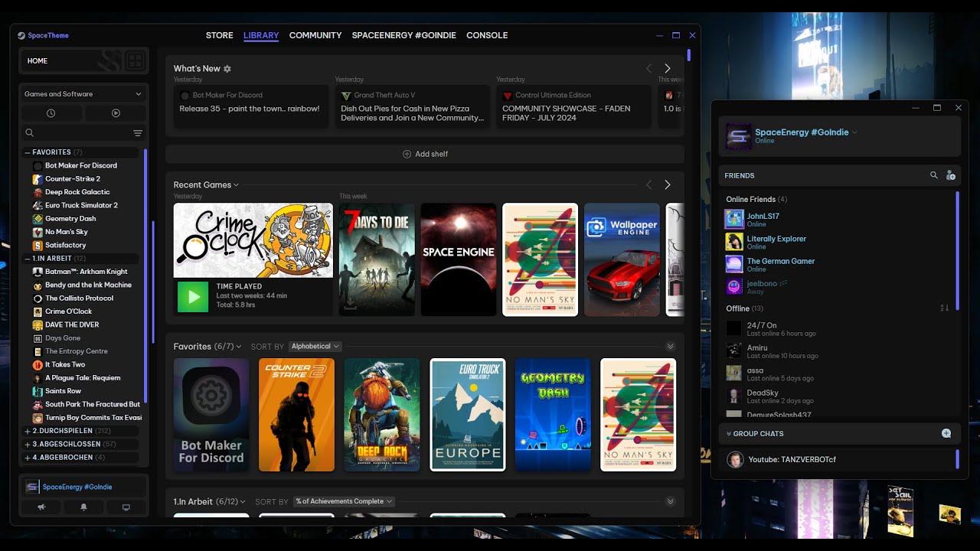Open SPACEENERGY #GOINDIE profile tab
980x551 pixels.
[404, 35]
